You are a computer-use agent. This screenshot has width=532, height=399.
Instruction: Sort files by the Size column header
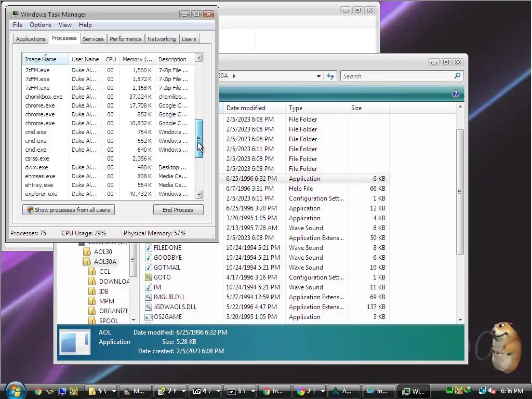tap(368, 108)
